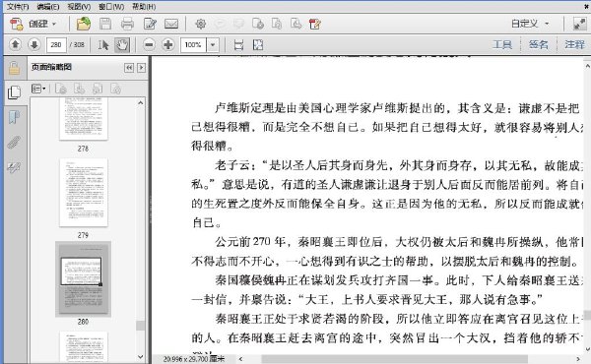The height and width of the screenshot is (364, 591).
Task: Click the edit text and page icon
Action: click(150, 24)
